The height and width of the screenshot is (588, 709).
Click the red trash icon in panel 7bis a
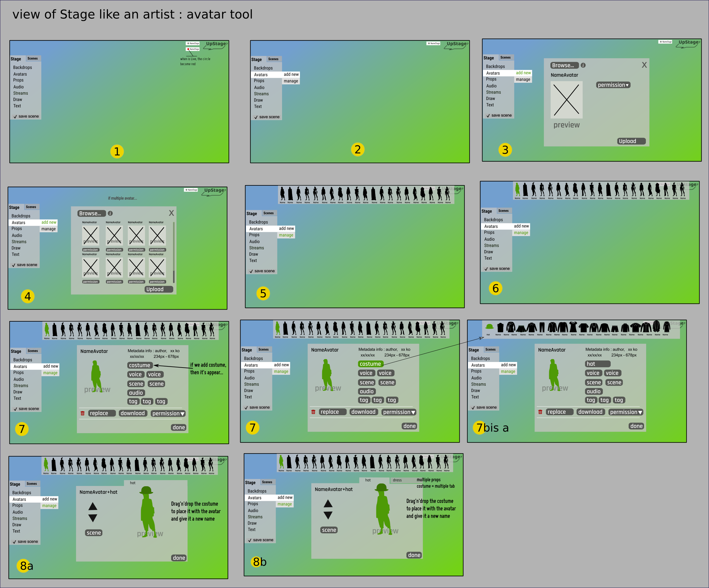(x=540, y=412)
